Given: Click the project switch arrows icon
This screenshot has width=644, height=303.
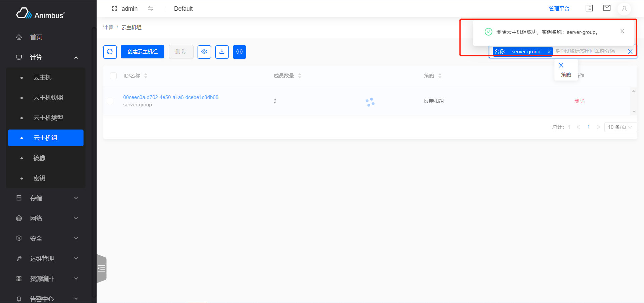Looking at the screenshot, I should coord(151,9).
